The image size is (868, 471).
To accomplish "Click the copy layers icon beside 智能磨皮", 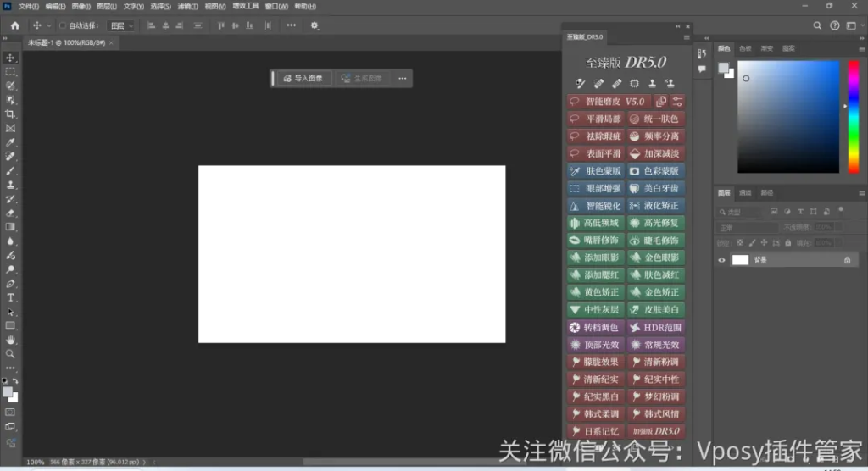I will (x=661, y=102).
